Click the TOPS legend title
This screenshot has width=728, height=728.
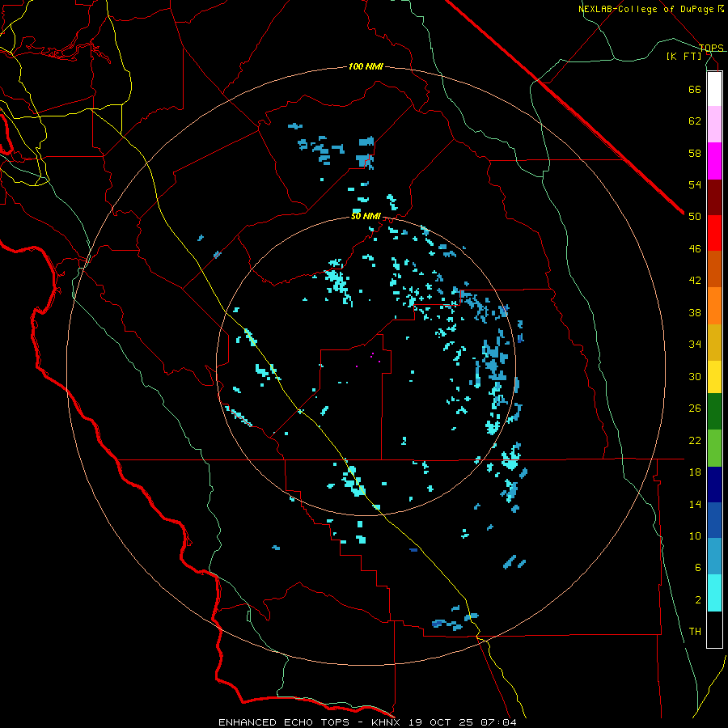711,48
